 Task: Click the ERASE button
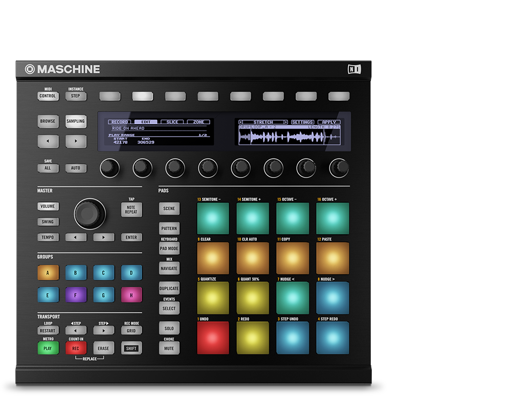[x=103, y=348]
